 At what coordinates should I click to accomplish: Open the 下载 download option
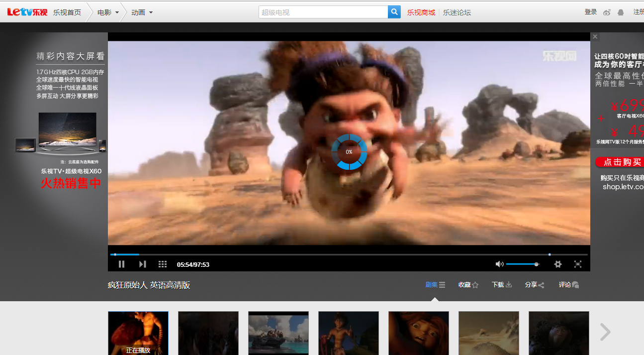click(x=502, y=285)
